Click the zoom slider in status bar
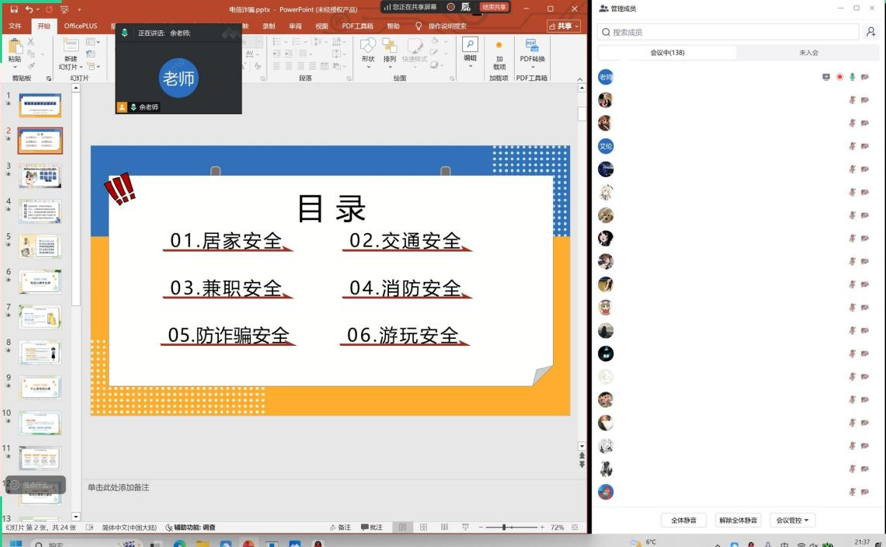The image size is (886, 547). pyautogui.click(x=511, y=527)
